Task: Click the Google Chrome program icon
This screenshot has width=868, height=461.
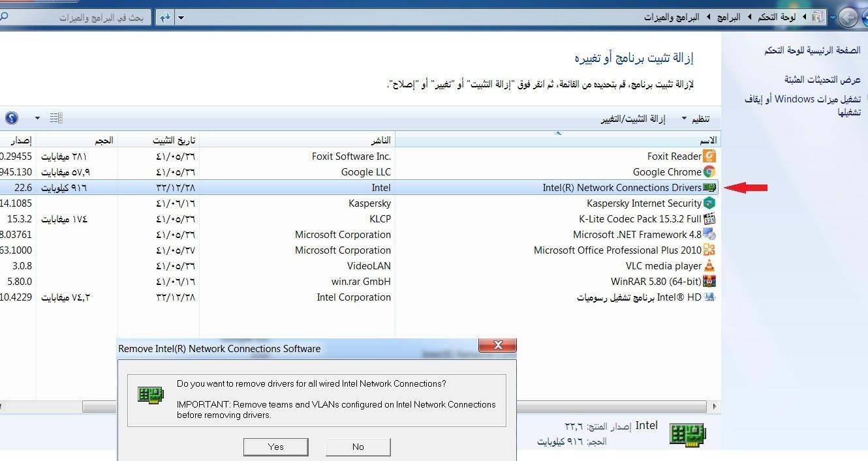Action: (709, 172)
